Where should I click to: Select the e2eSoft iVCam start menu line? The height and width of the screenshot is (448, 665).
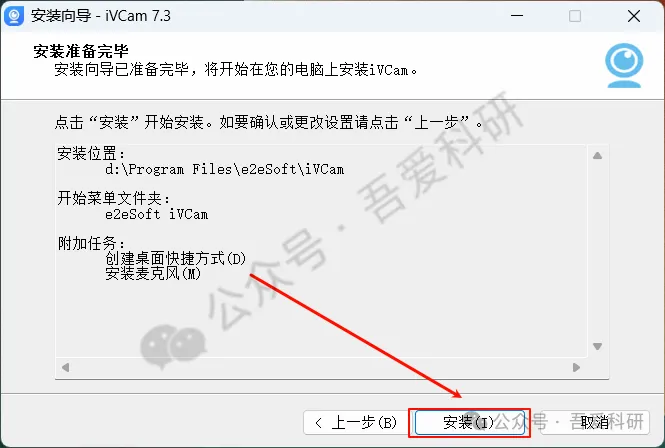coord(156,214)
